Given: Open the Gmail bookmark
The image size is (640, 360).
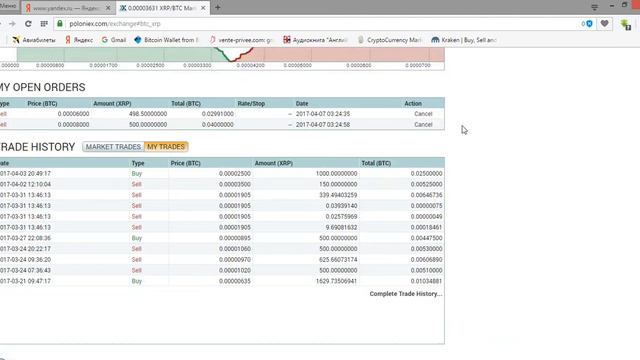Looking at the screenshot, I should [114, 40].
